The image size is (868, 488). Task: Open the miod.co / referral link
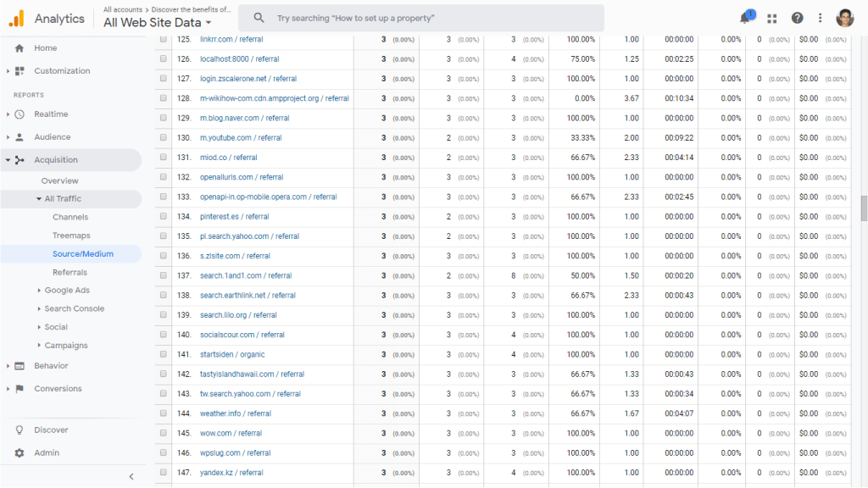click(x=229, y=157)
